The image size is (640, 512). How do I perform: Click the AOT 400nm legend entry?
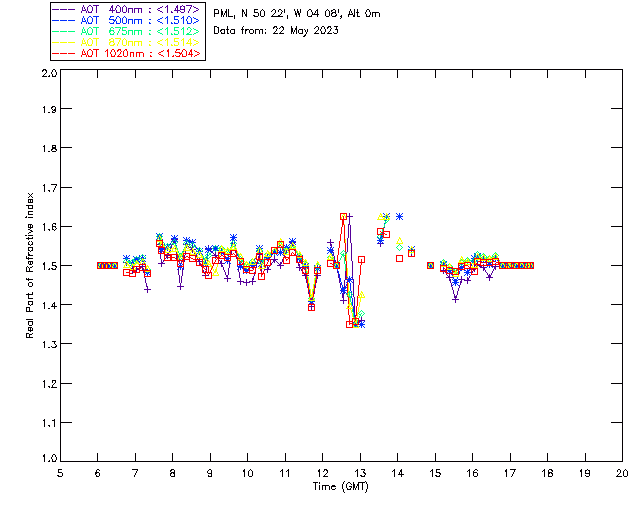tap(127, 9)
